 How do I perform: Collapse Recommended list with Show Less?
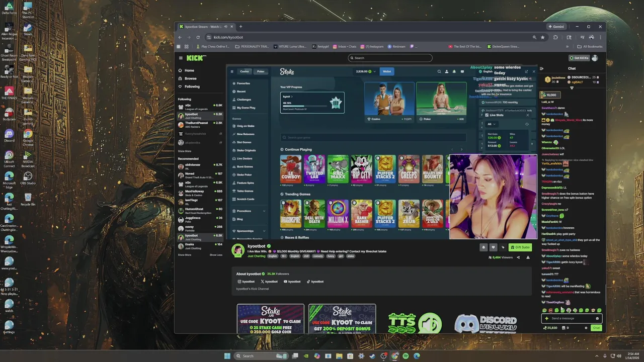click(x=216, y=255)
